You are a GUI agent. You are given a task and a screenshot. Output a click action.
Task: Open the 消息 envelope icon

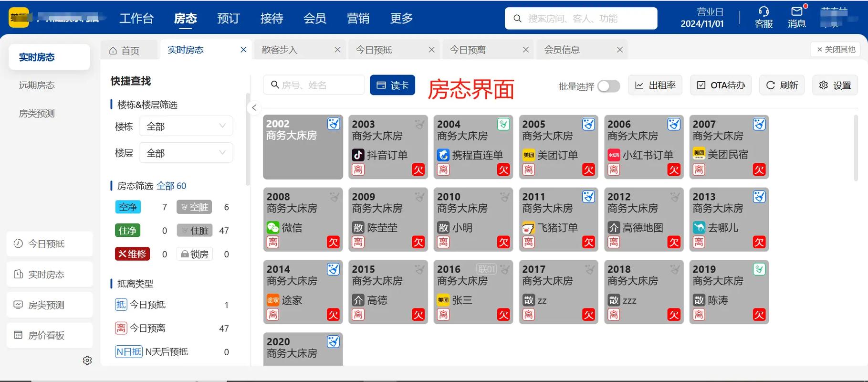click(x=796, y=11)
